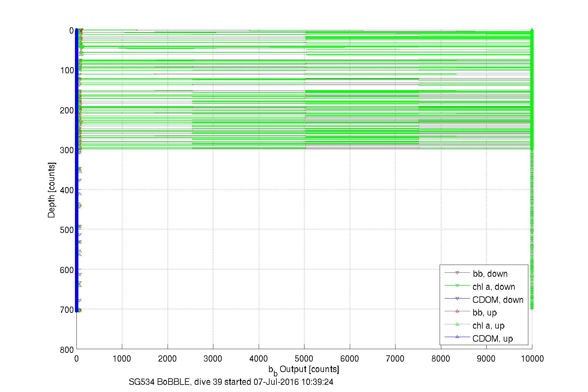Click the 'Depth [counts]' y-axis label
The width and height of the screenshot is (588, 392).
tap(52, 190)
